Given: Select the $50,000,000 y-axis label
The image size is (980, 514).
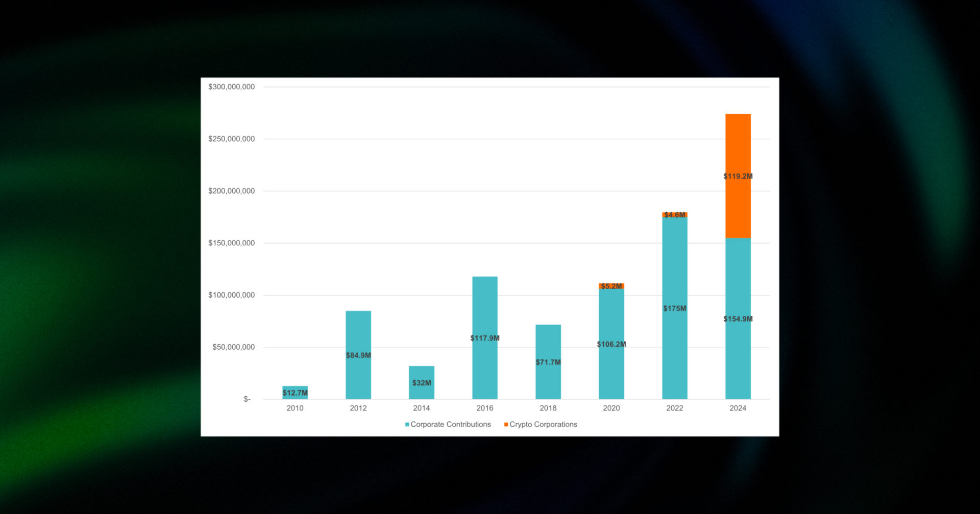Looking at the screenshot, I should click(x=233, y=347).
